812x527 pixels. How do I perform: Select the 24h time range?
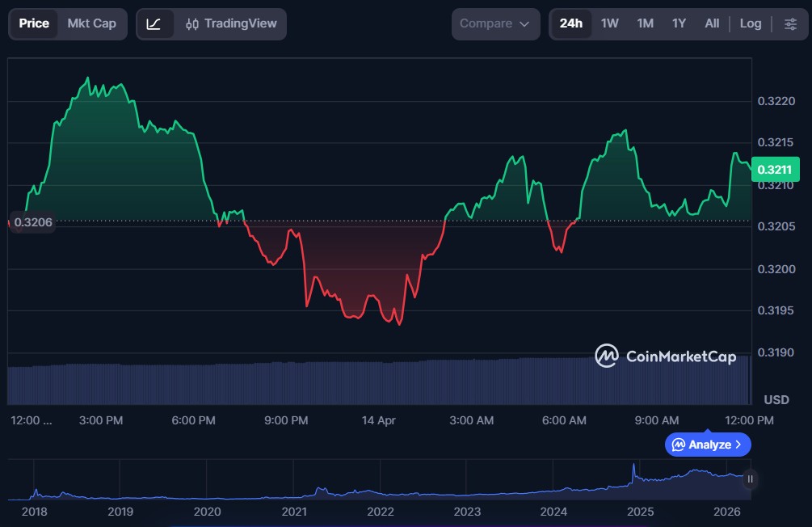[570, 24]
